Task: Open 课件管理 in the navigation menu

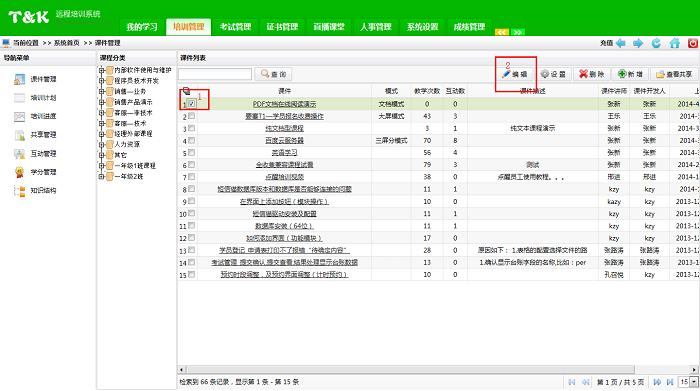Action: click(35, 79)
